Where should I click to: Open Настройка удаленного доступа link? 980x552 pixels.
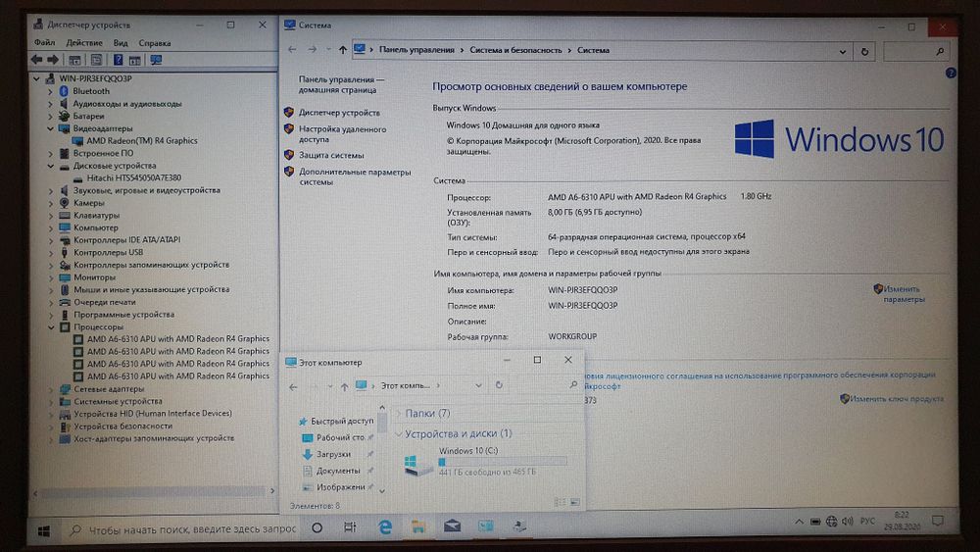(342, 133)
